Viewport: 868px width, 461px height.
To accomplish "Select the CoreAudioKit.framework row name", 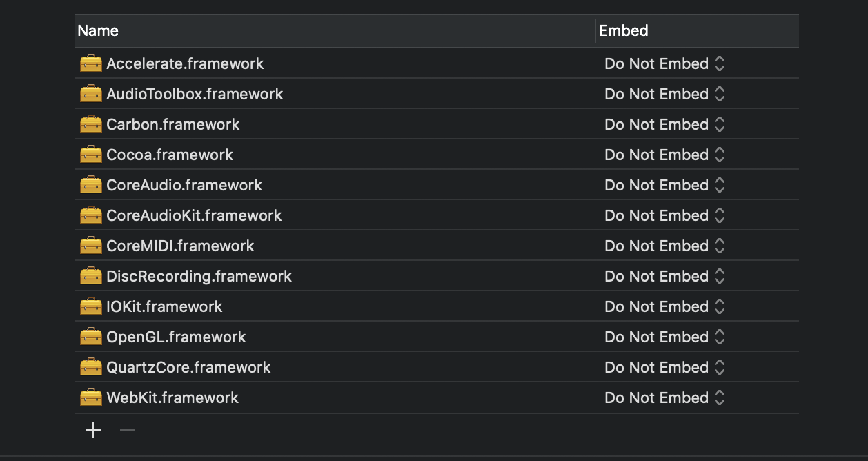I will point(194,215).
